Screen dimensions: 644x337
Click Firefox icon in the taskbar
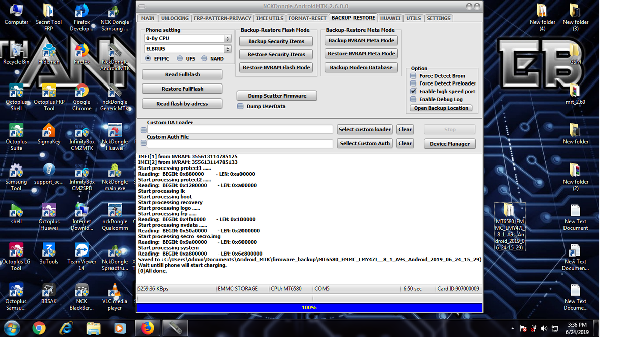(x=147, y=328)
